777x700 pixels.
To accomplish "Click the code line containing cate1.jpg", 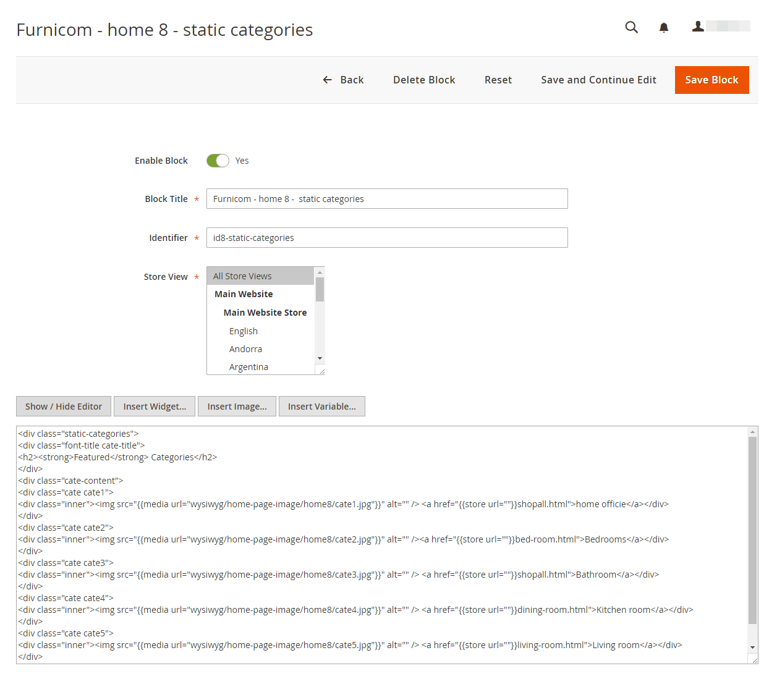I will click(x=343, y=504).
